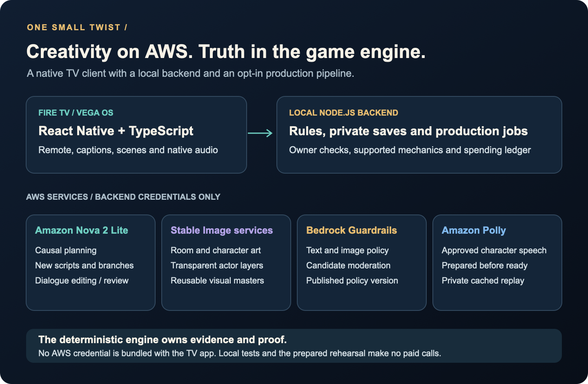
Task: Click "The deterministic engine owns evidence and proof."
Action: [x=163, y=340]
